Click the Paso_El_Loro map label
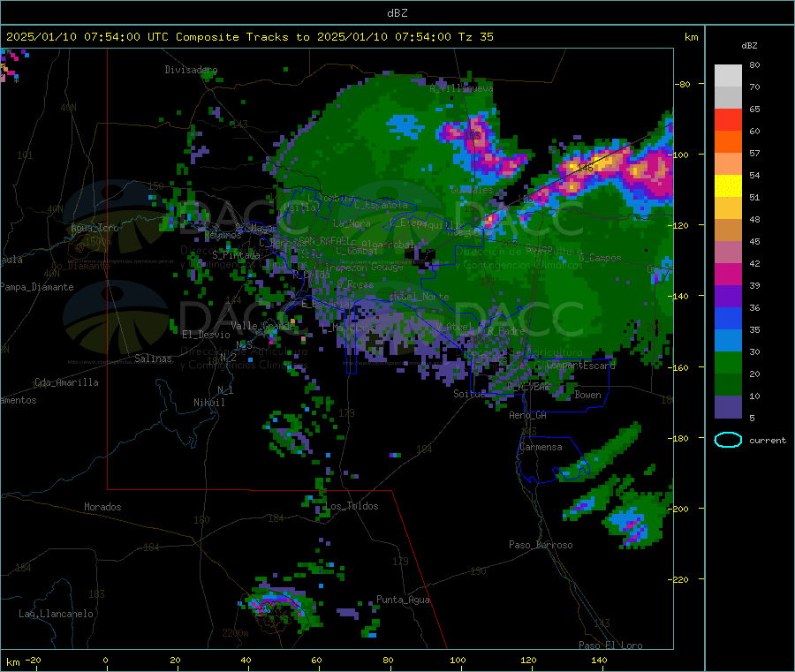The height and width of the screenshot is (672, 795). tap(610, 646)
